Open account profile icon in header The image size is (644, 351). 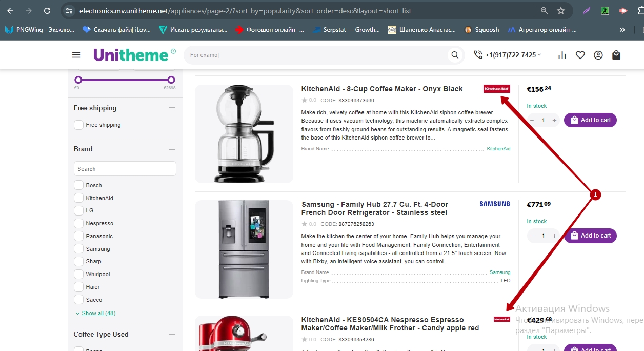(x=598, y=55)
